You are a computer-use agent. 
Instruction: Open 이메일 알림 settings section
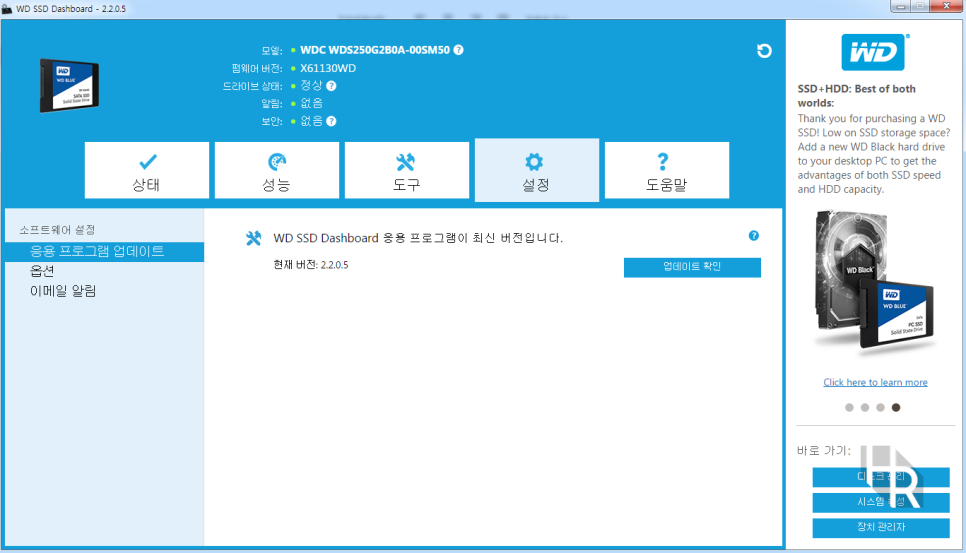[x=63, y=291]
